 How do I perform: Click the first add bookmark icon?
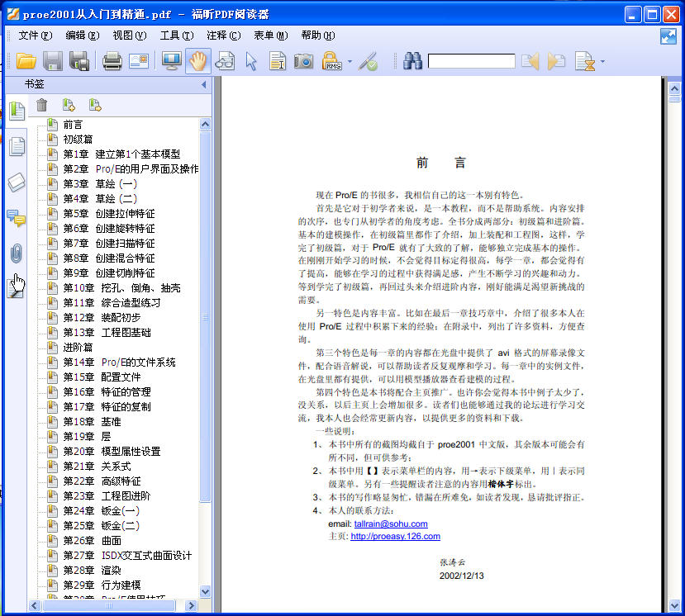[x=69, y=105]
